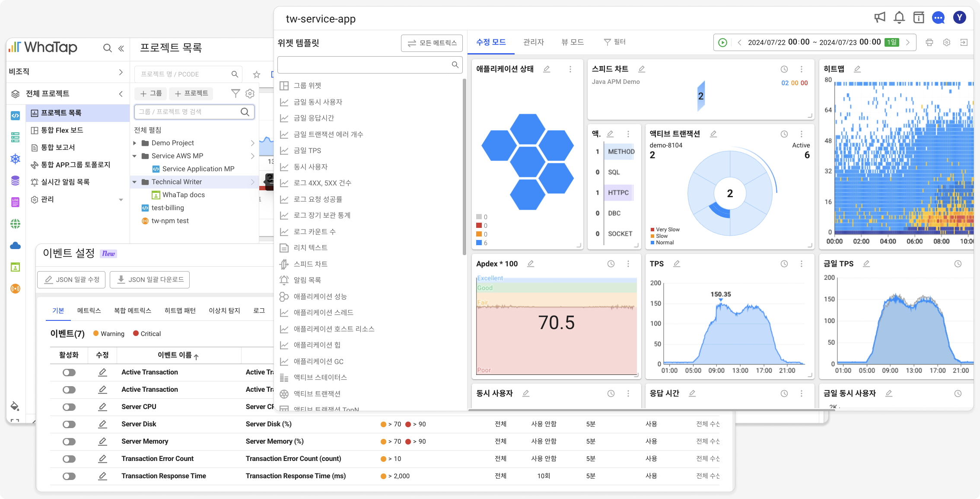The width and height of the screenshot is (980, 499).
Task: Open TPS widget more options menu
Action: pyautogui.click(x=802, y=264)
